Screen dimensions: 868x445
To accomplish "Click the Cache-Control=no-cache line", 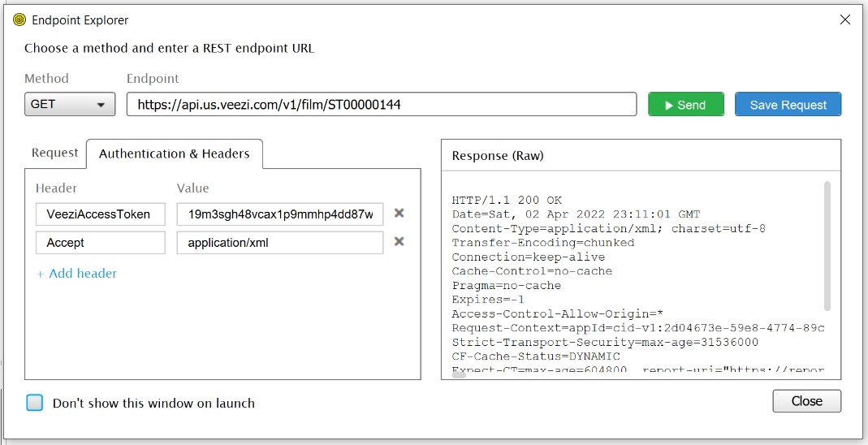I will click(532, 271).
